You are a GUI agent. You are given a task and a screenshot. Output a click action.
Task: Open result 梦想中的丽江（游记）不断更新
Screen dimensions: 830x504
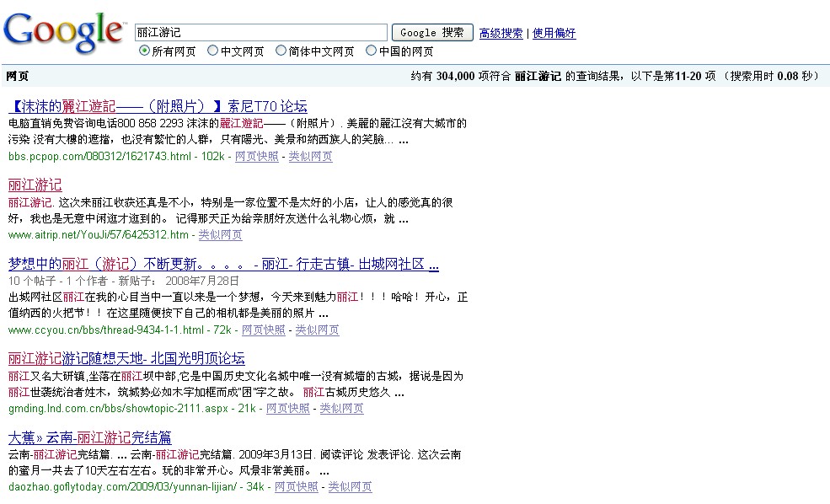pos(223,264)
